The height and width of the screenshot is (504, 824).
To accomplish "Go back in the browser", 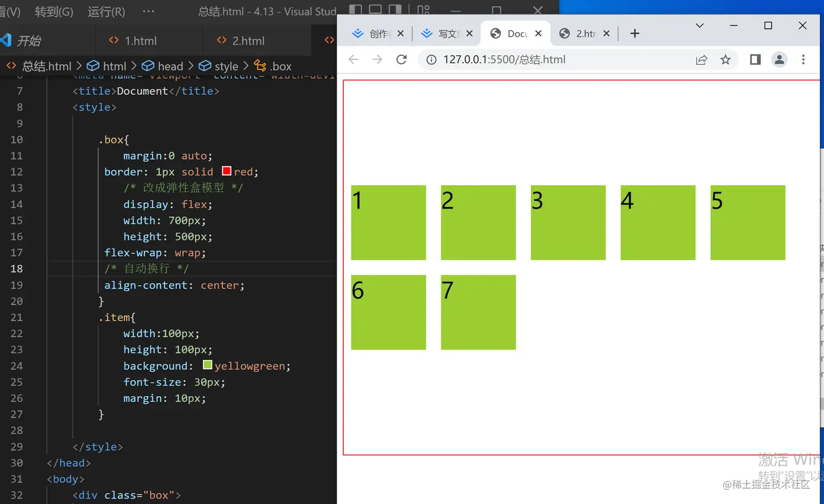I will coord(353,59).
